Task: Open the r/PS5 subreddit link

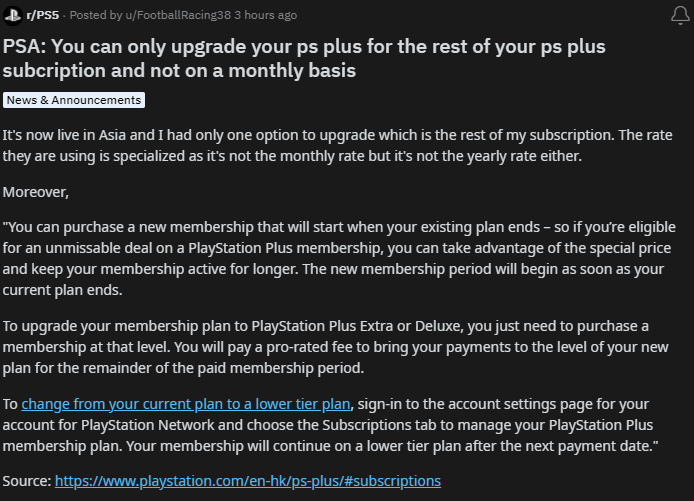Action: 42,15
